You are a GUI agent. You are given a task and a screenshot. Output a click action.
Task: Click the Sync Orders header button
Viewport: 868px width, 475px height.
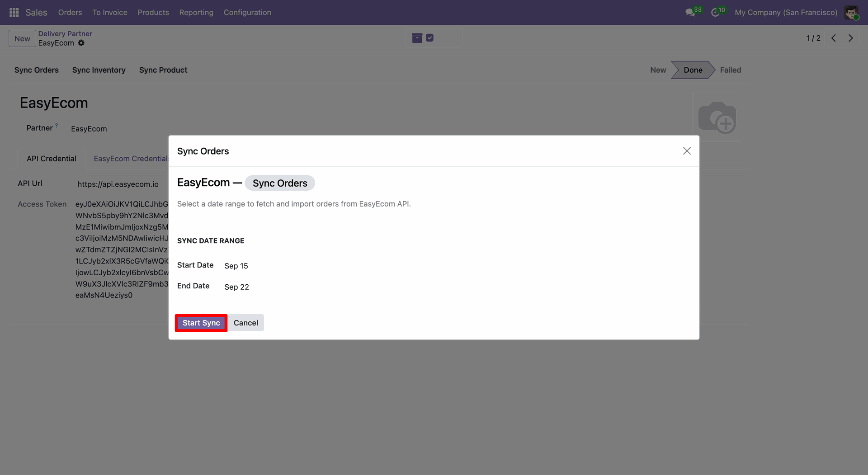click(37, 70)
